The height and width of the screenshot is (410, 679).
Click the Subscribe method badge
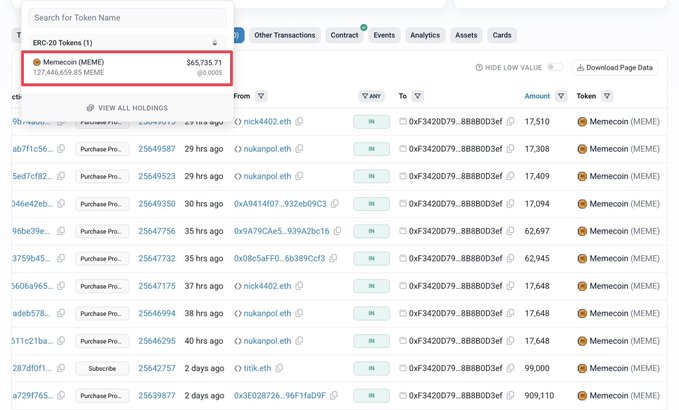point(102,368)
